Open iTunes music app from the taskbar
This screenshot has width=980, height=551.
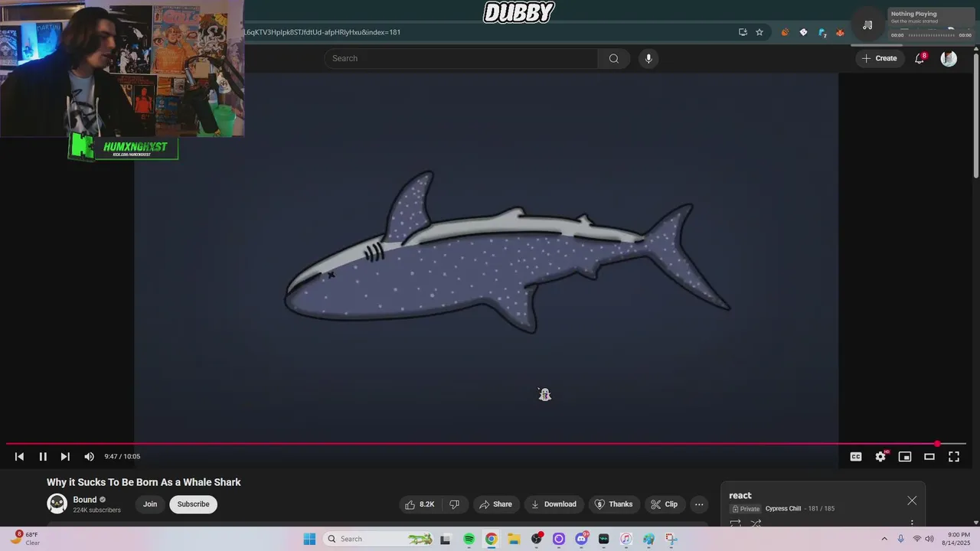[626, 539]
